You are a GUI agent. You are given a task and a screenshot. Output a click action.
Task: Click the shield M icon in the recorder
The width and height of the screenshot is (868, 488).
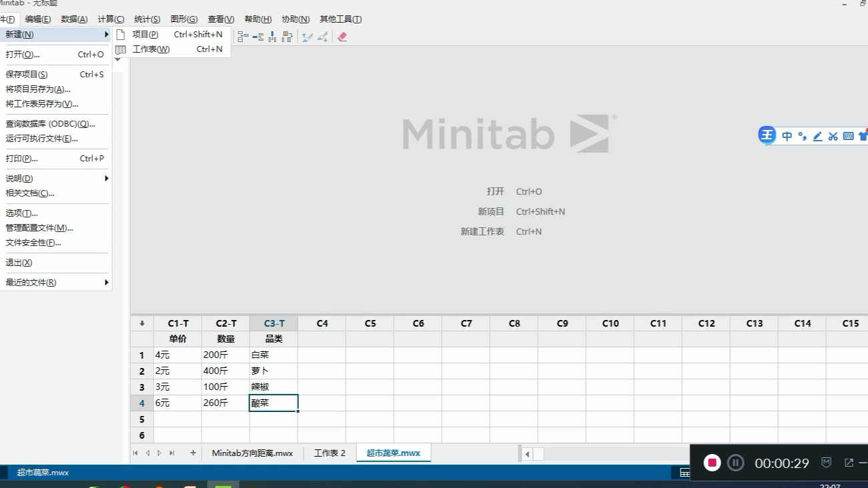(826, 463)
